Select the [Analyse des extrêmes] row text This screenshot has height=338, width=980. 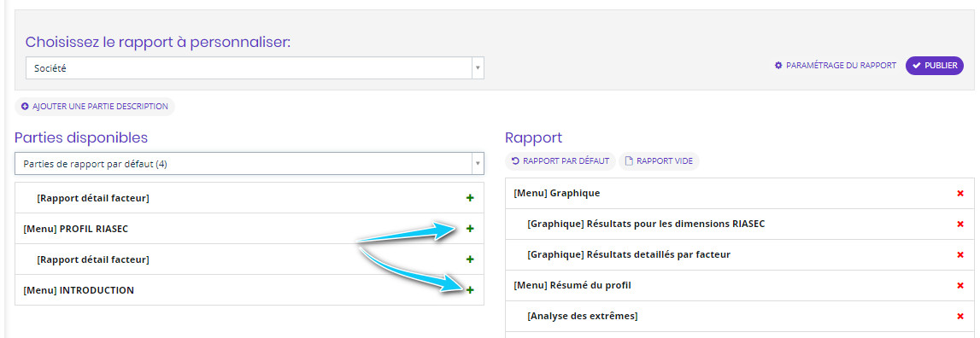tap(583, 316)
